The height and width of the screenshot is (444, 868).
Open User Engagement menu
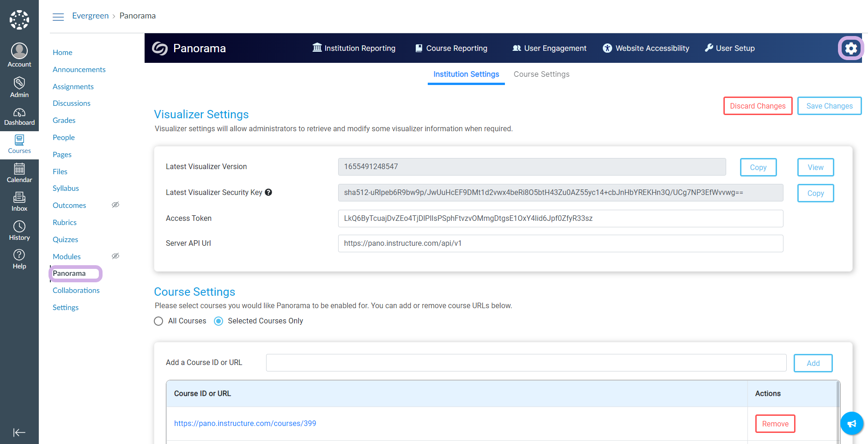[549, 48]
